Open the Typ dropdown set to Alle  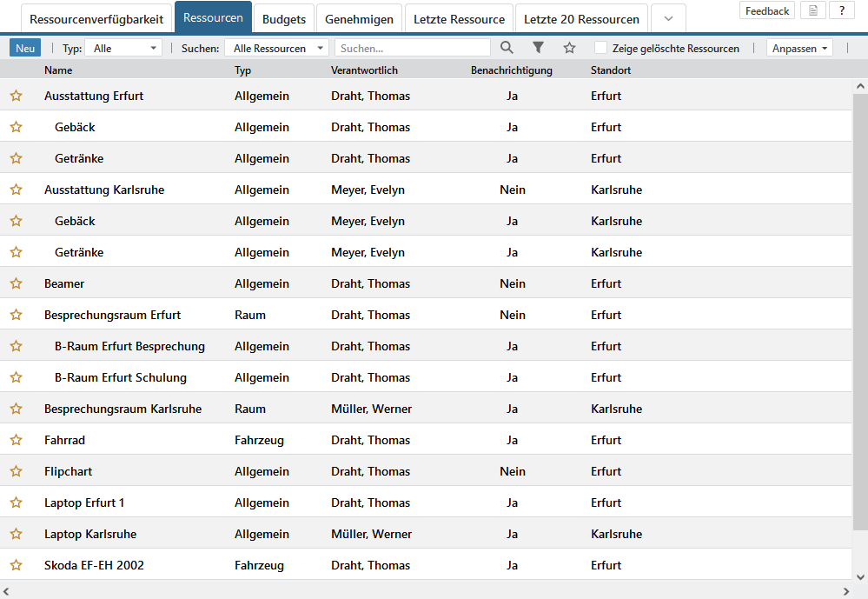point(123,49)
